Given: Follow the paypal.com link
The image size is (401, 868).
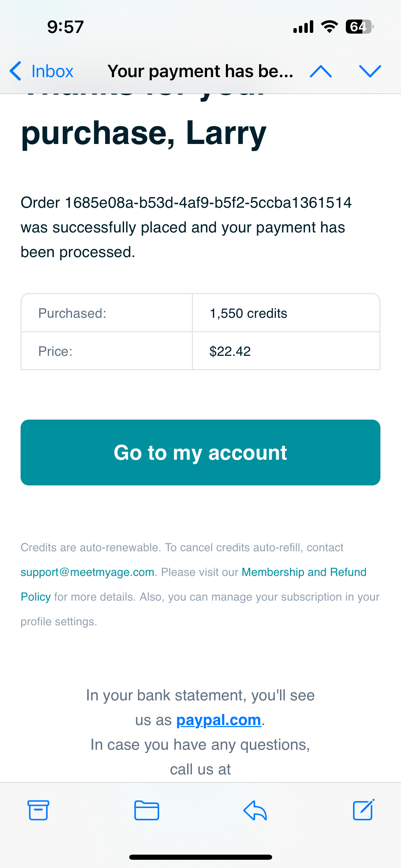Looking at the screenshot, I should tap(219, 720).
